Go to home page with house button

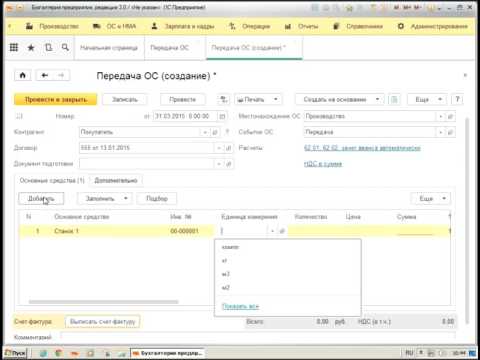pos(23,75)
